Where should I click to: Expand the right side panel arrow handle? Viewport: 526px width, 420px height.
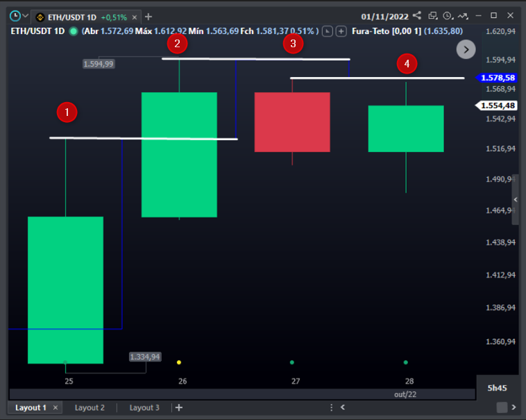[515, 200]
